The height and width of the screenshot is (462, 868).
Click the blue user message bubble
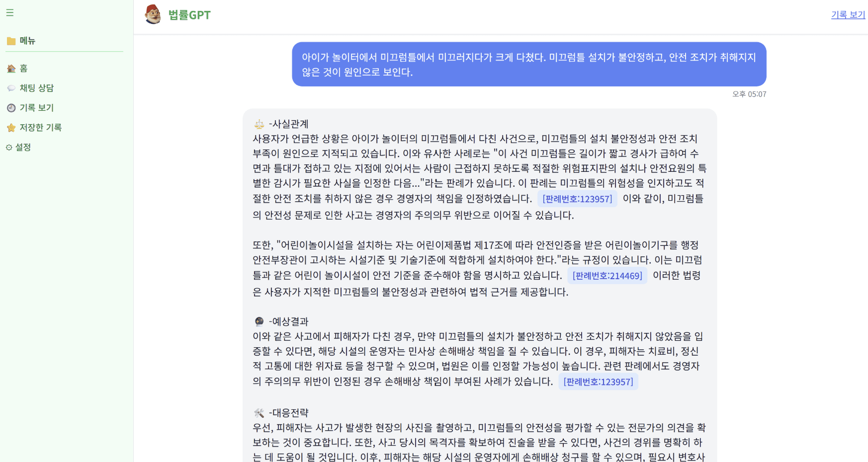(529, 64)
